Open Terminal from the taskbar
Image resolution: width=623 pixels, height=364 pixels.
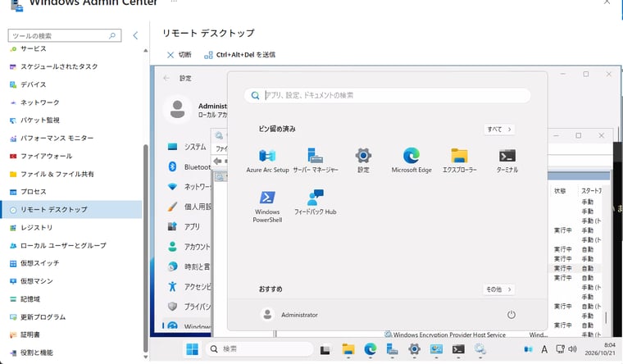pyautogui.click(x=458, y=349)
